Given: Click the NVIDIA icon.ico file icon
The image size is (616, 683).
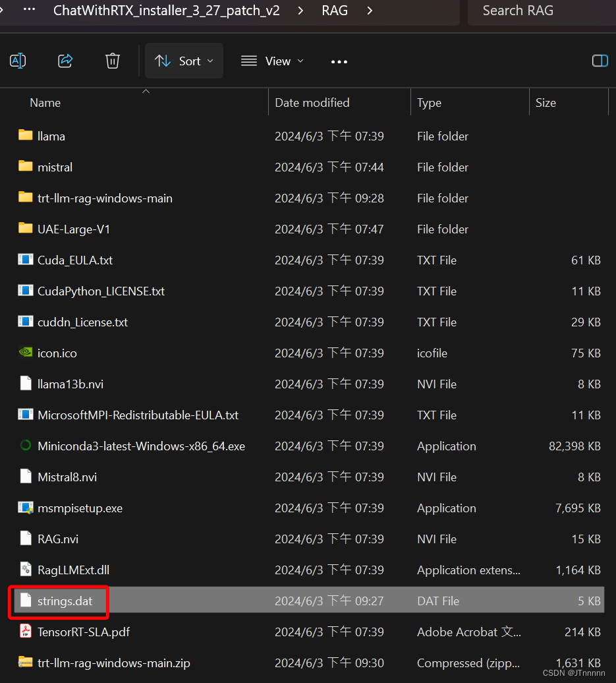Looking at the screenshot, I should (x=25, y=352).
